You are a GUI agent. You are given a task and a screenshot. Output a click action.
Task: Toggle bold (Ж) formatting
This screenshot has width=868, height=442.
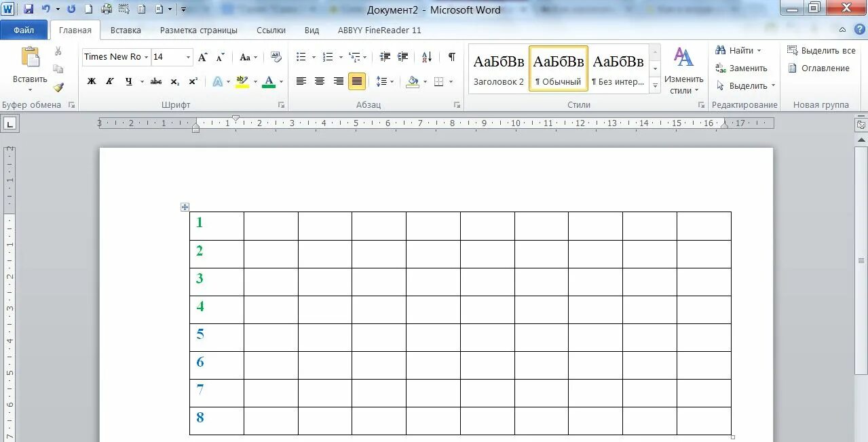92,81
